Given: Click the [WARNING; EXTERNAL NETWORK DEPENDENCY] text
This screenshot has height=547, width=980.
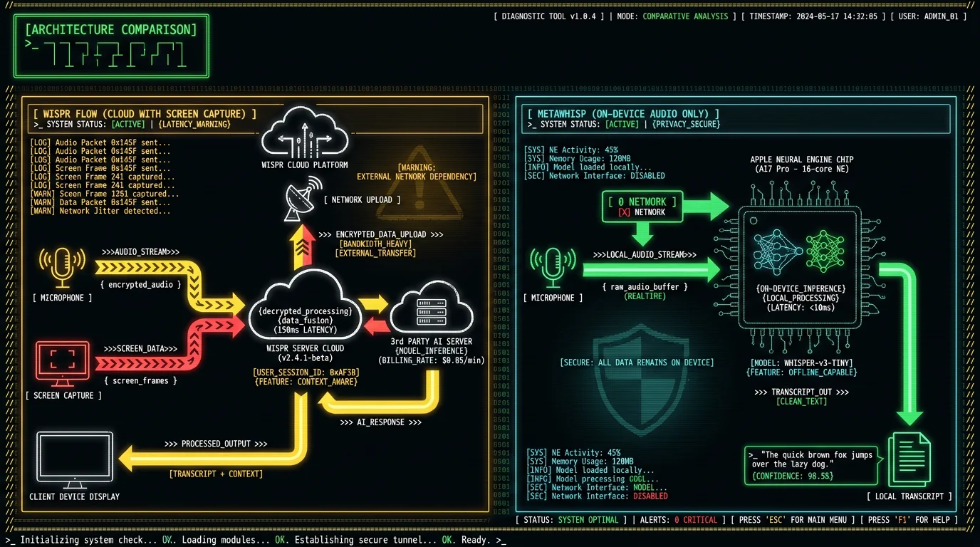Looking at the screenshot, I should [417, 172].
